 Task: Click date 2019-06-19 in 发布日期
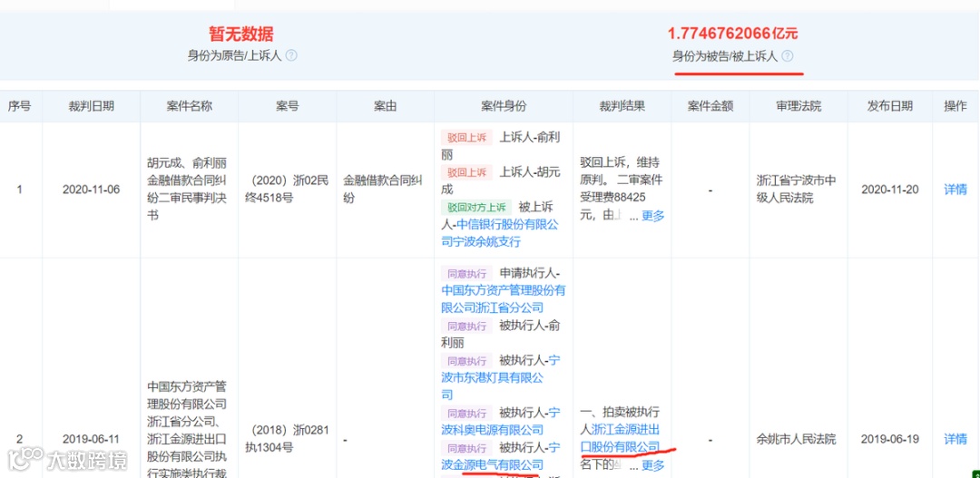[x=890, y=439]
